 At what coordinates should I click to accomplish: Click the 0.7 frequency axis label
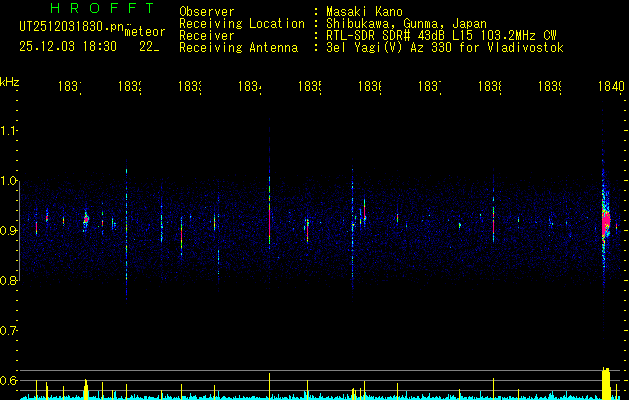10,330
